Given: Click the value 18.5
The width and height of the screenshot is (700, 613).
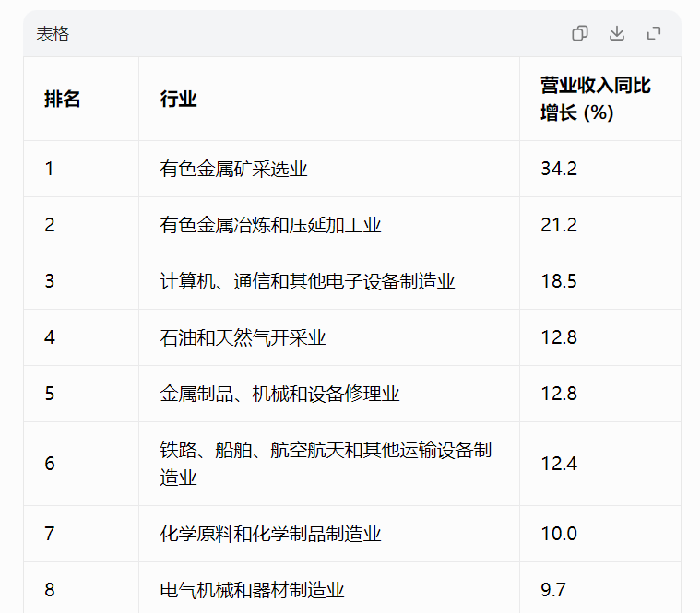Looking at the screenshot, I should 559,281.
